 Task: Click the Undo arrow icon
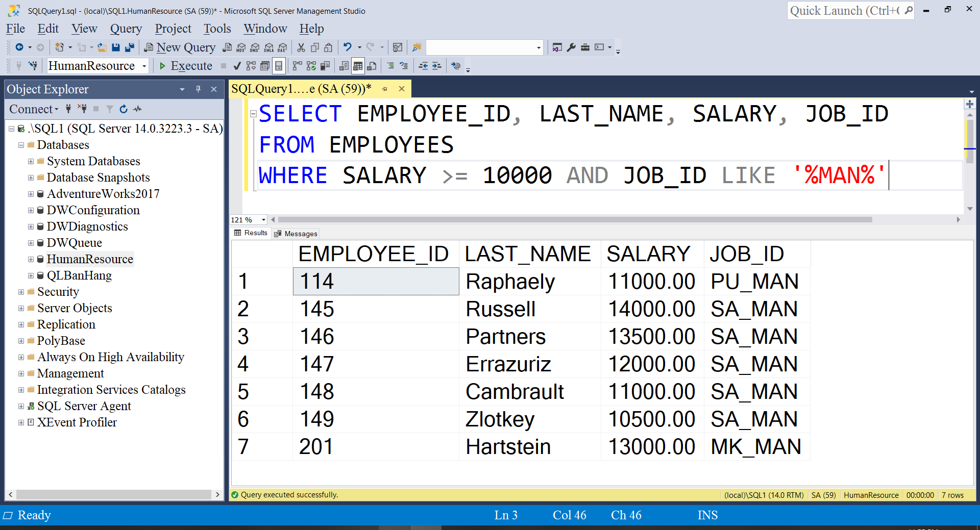pos(348,47)
